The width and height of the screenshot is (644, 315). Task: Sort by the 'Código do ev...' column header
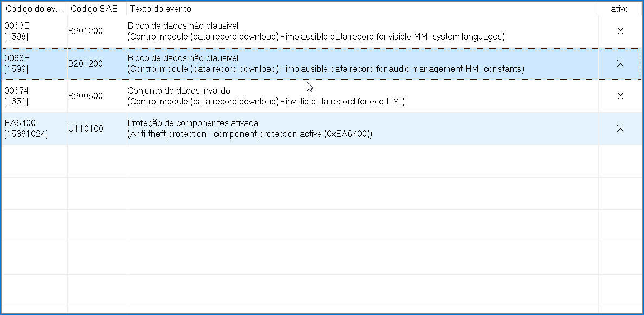point(34,9)
